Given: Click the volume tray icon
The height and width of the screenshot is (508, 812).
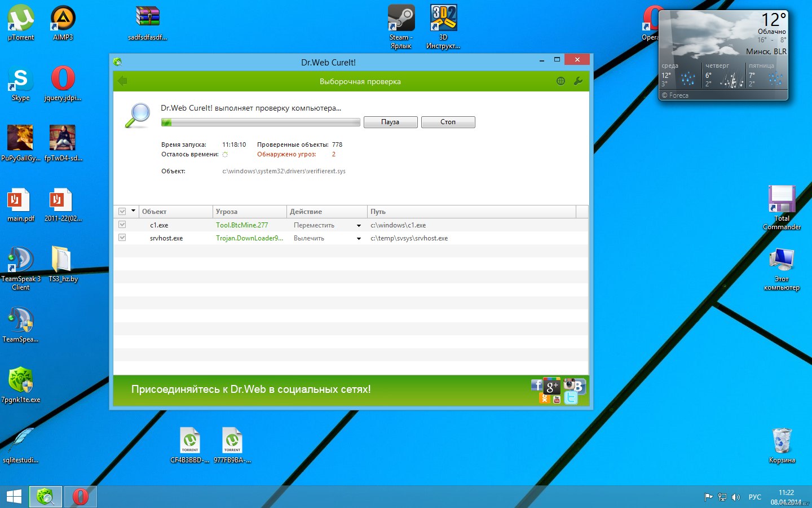Looking at the screenshot, I should click(735, 497).
